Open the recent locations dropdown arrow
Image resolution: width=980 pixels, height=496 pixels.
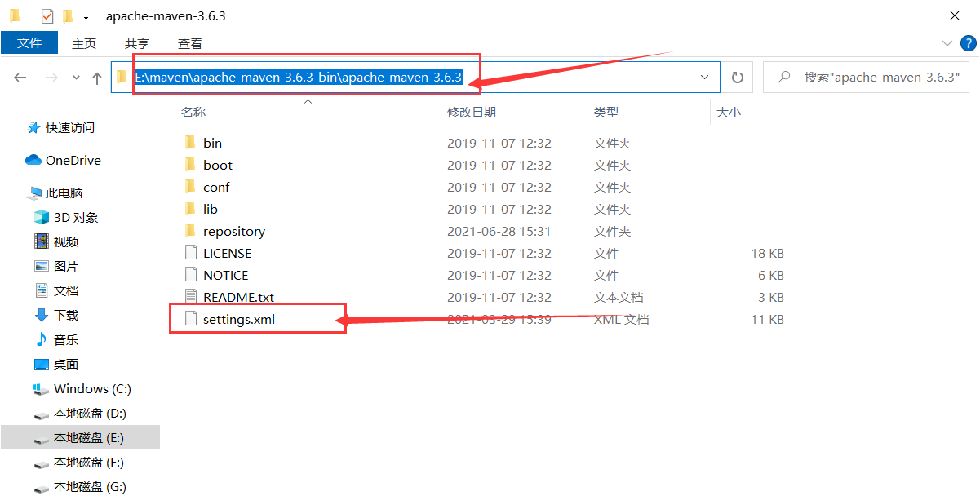(x=77, y=77)
